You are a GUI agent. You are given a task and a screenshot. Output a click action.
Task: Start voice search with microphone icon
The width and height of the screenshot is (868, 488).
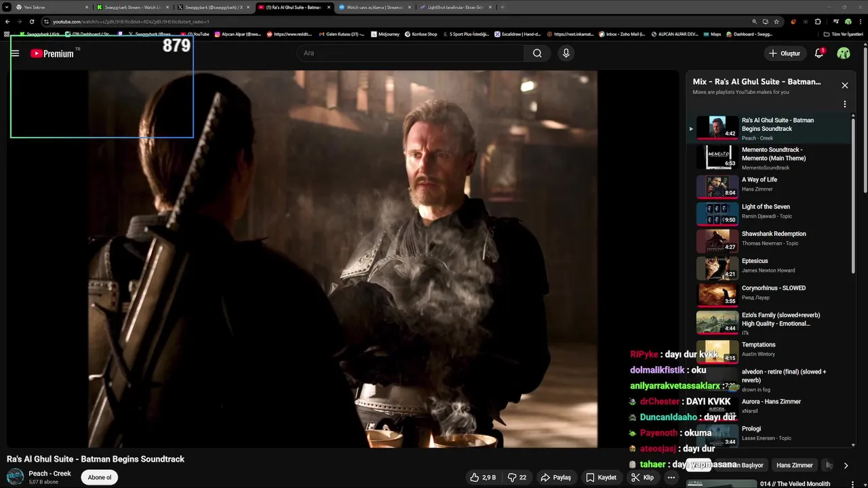point(566,53)
